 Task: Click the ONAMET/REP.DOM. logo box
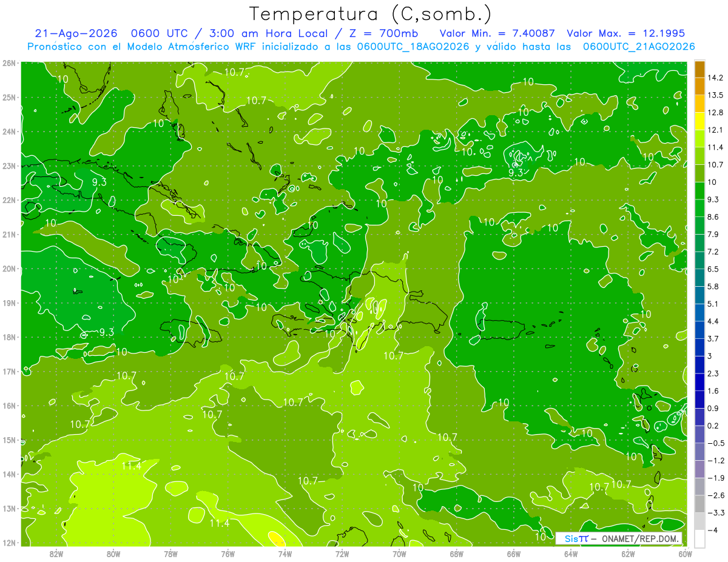pyautogui.click(x=618, y=538)
